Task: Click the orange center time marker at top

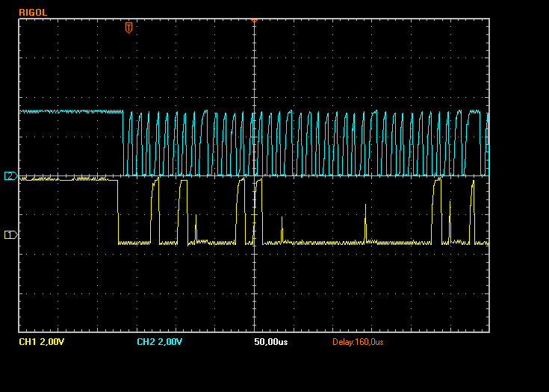Action: click(x=255, y=21)
